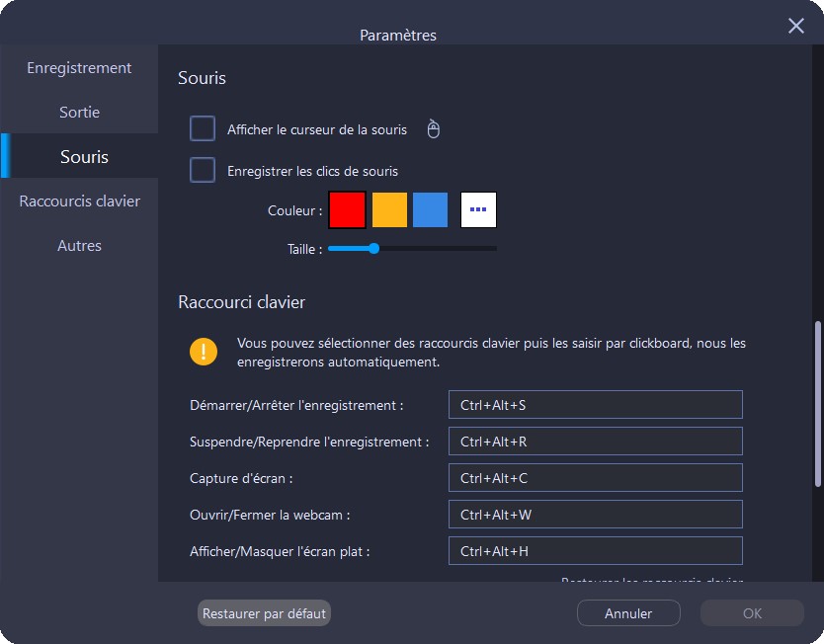This screenshot has height=644, width=824.
Task: Pick the blue color swatch
Action: pos(430,210)
